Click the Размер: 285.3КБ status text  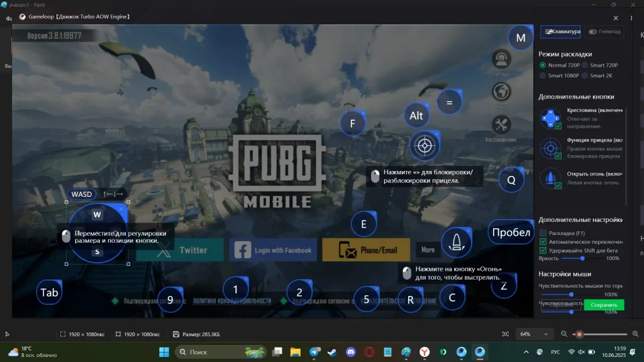(201, 334)
